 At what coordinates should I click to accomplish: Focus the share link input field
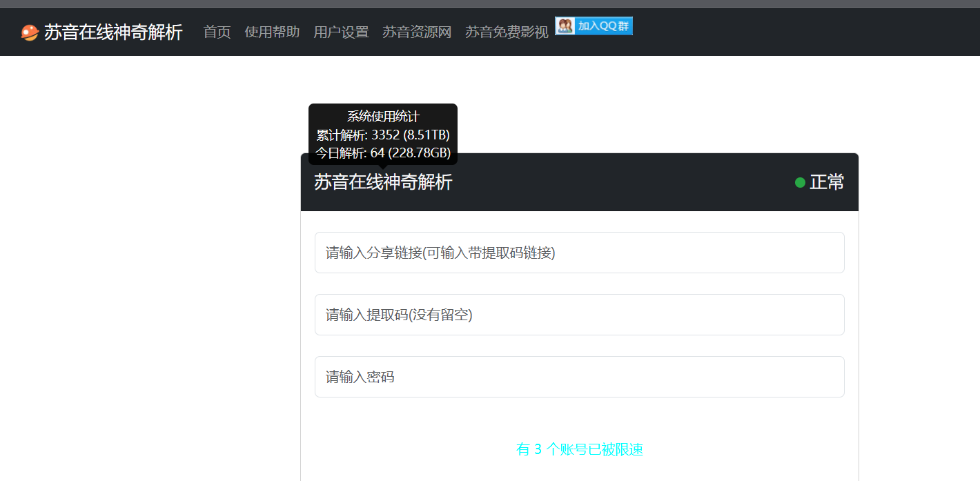[x=579, y=253]
